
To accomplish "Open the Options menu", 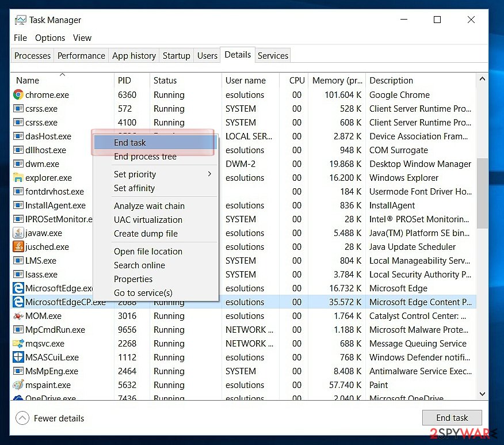I will click(50, 38).
